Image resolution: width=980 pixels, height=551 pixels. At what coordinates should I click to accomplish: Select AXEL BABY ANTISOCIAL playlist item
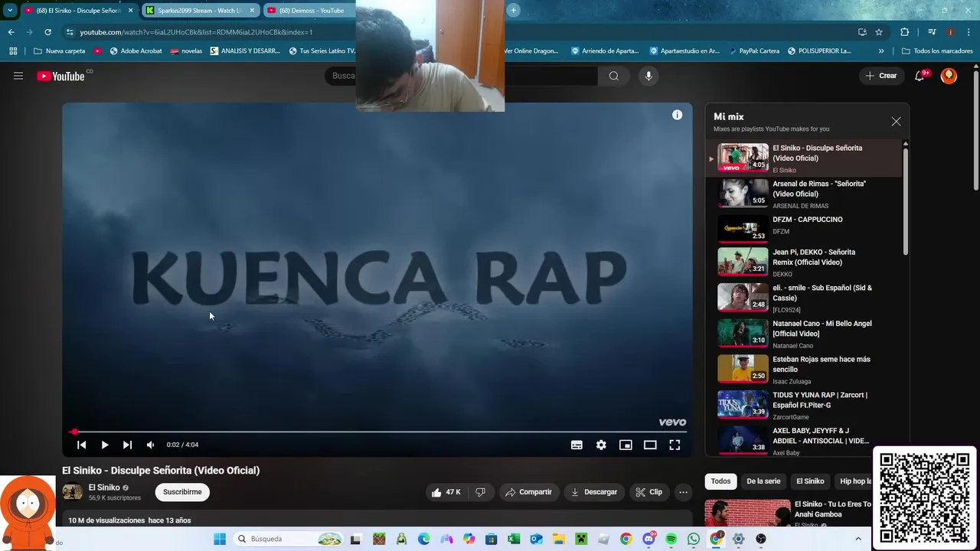pyautogui.click(x=804, y=440)
